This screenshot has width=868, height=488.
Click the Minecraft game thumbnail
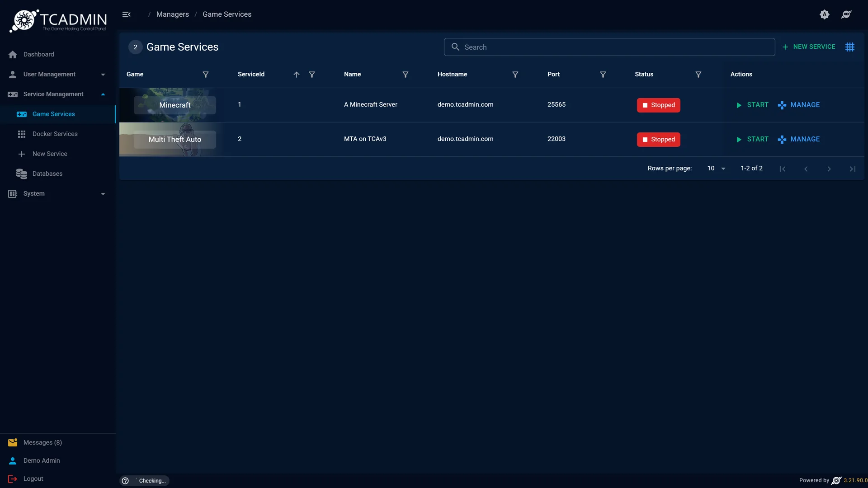(175, 105)
